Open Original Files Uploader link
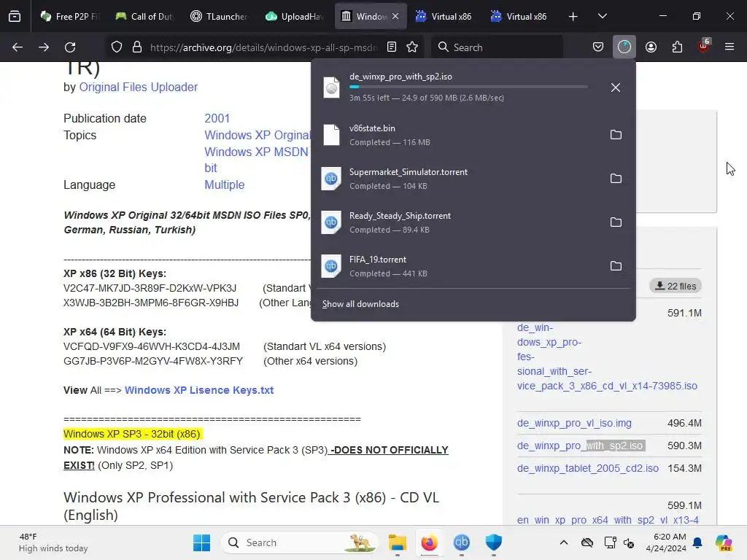 point(138,87)
